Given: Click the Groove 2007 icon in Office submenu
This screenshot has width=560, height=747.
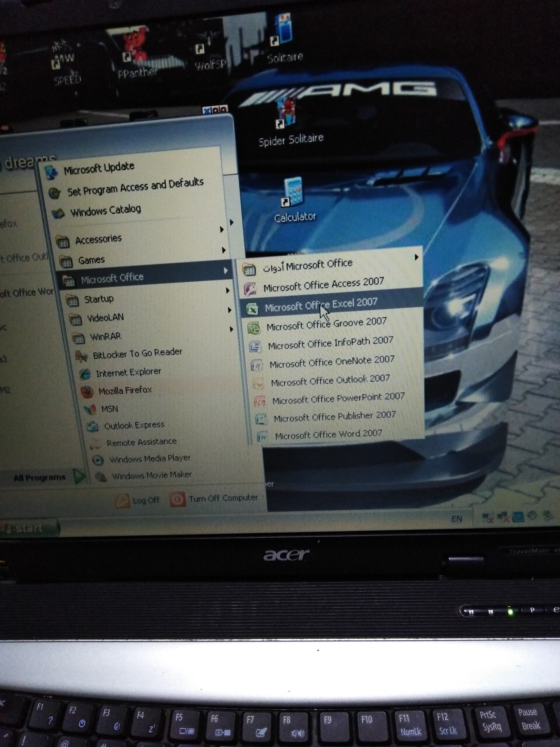Looking at the screenshot, I should coord(254,328).
